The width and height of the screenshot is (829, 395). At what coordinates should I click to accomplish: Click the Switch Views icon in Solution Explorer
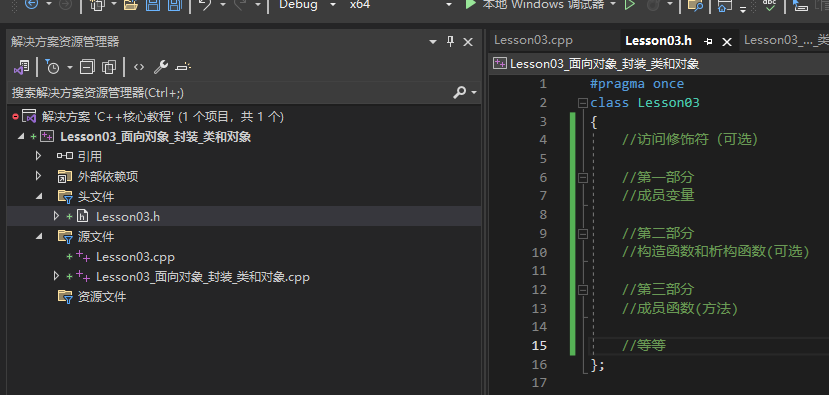pyautogui.click(x=22, y=67)
